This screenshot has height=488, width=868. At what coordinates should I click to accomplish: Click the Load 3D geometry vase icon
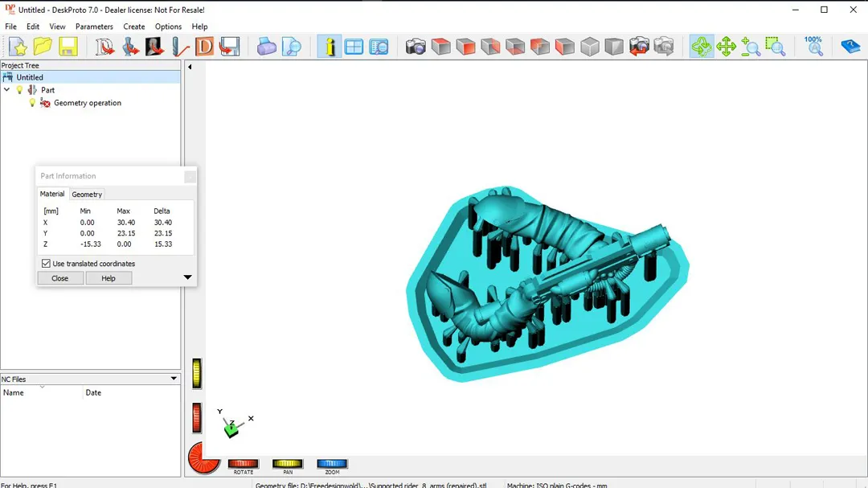coord(130,47)
